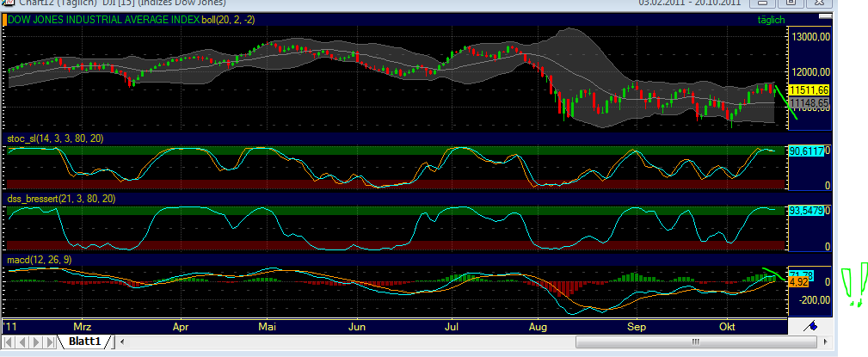Jump to last sheet with tab arrow
Screen dimensions: 868x357
tap(48, 342)
